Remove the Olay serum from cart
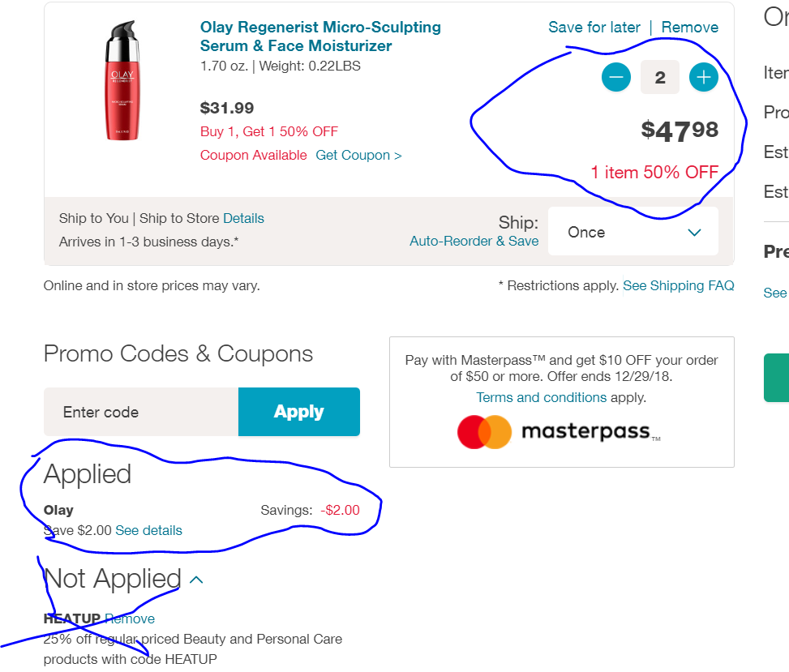789x672 pixels. 689,28
